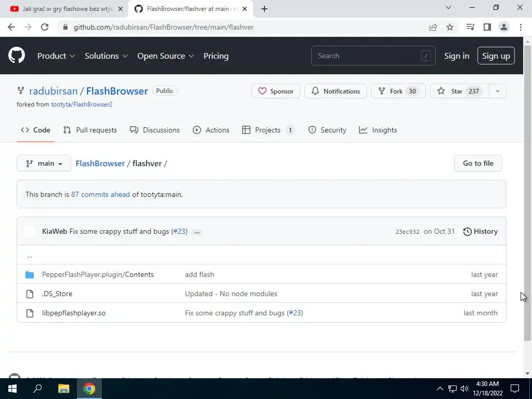Open #23 link in libpepflashplayer.so row
This screenshot has height=399, width=532.
click(x=295, y=313)
